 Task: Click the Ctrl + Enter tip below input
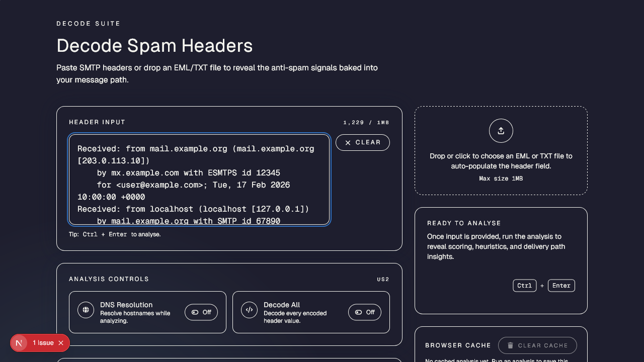click(x=115, y=234)
